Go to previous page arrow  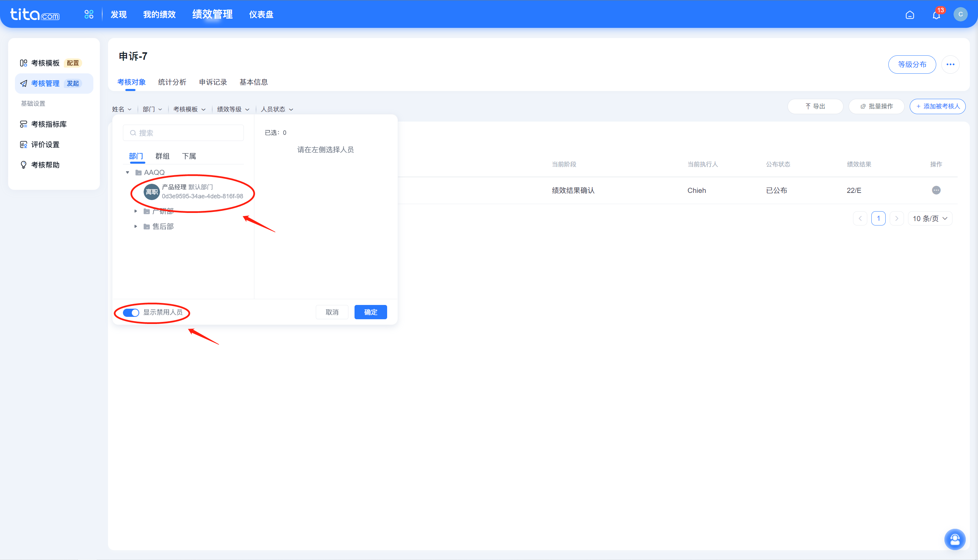(860, 218)
